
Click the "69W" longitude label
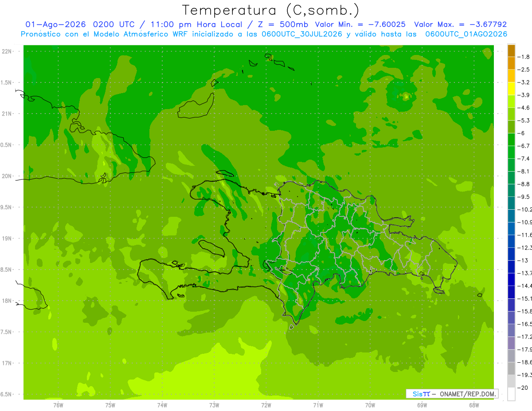tap(422, 405)
